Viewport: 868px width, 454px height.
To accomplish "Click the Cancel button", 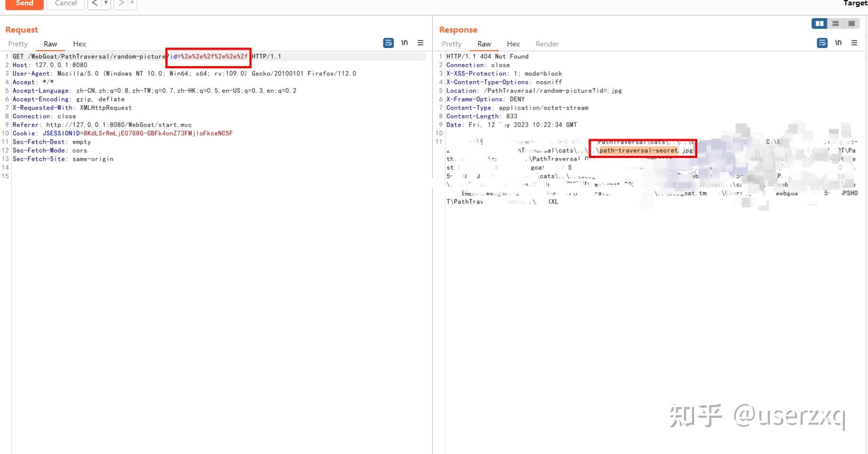I will 66,4.
